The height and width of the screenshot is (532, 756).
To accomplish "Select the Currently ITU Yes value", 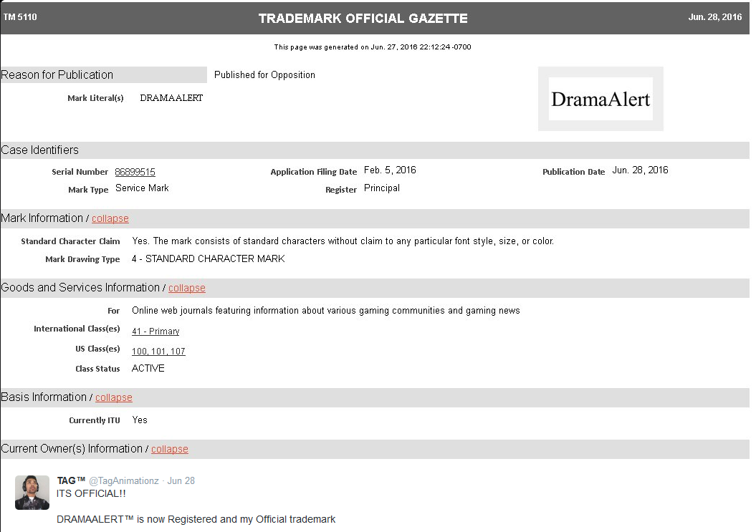I will (139, 420).
